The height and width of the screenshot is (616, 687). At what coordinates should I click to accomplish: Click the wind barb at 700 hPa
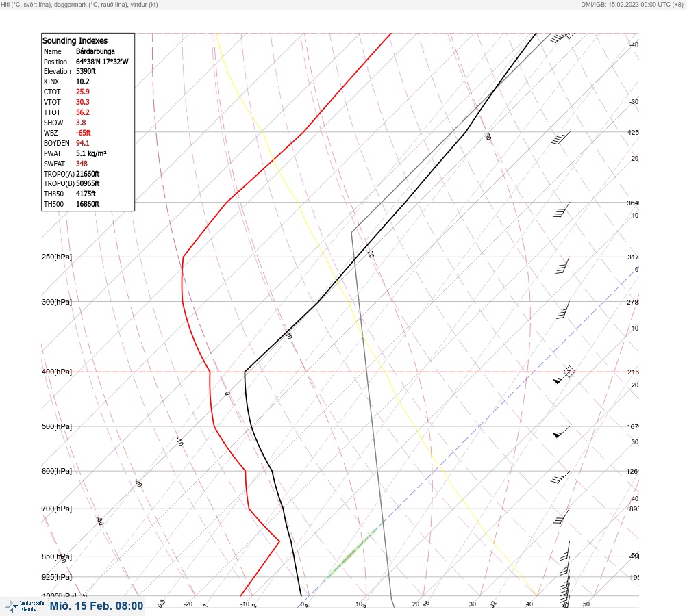[561, 516]
